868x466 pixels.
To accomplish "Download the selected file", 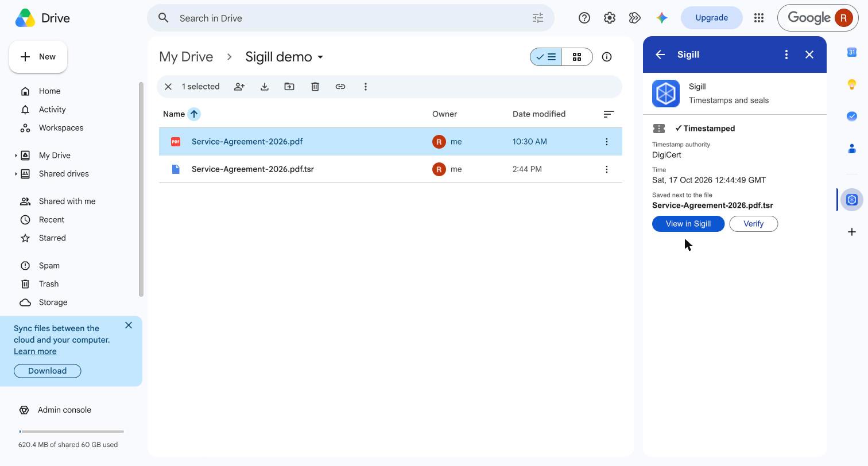I will click(265, 87).
